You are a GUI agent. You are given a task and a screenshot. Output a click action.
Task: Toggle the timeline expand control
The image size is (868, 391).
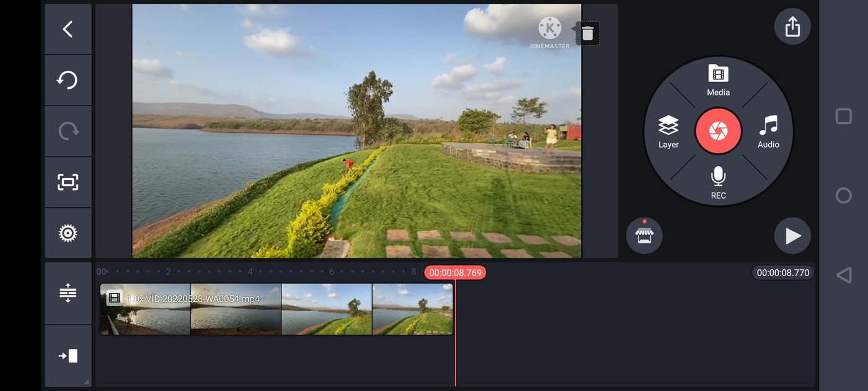(x=68, y=292)
